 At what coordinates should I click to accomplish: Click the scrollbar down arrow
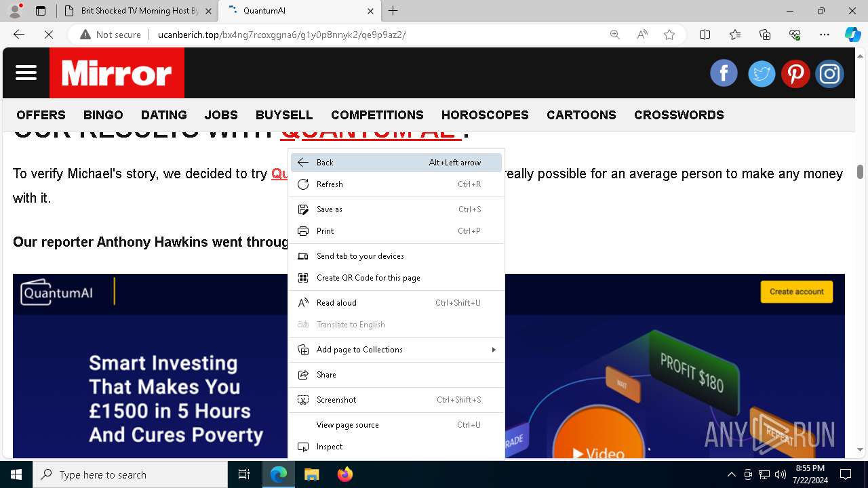860,449
